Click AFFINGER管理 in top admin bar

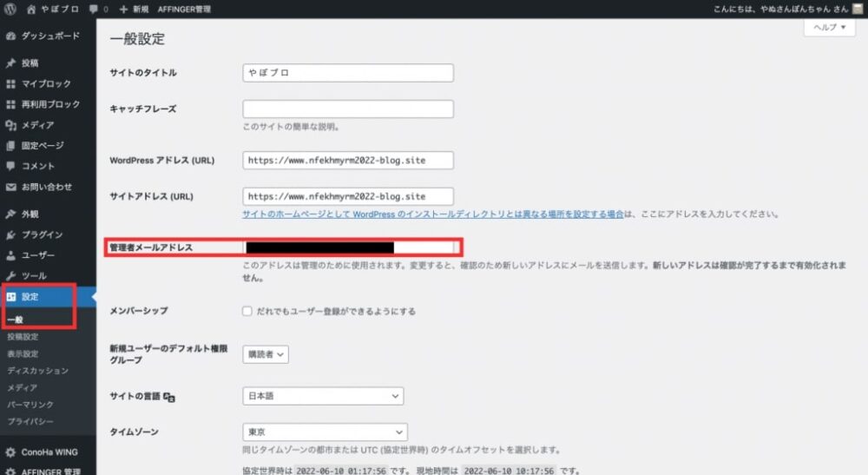pos(184,9)
